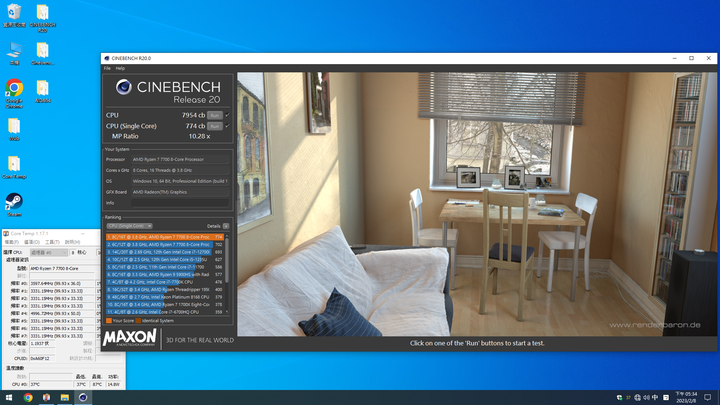Select the Core Temp folder on desktop

[14, 167]
